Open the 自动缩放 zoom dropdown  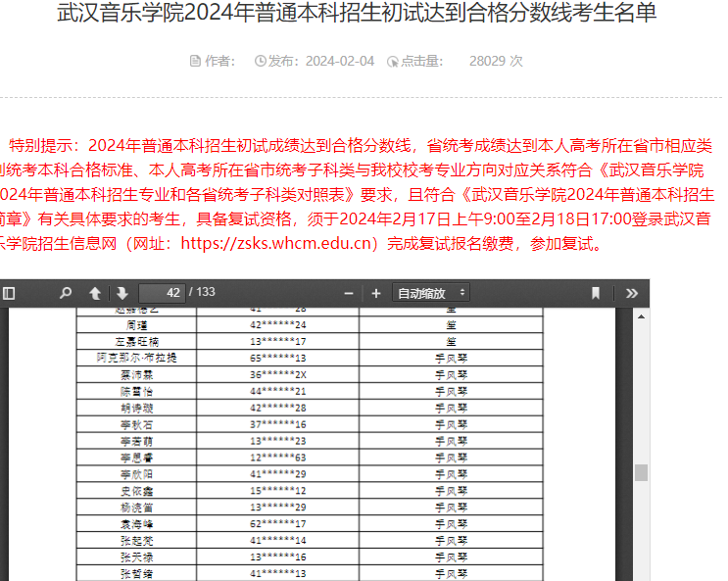pos(430,293)
